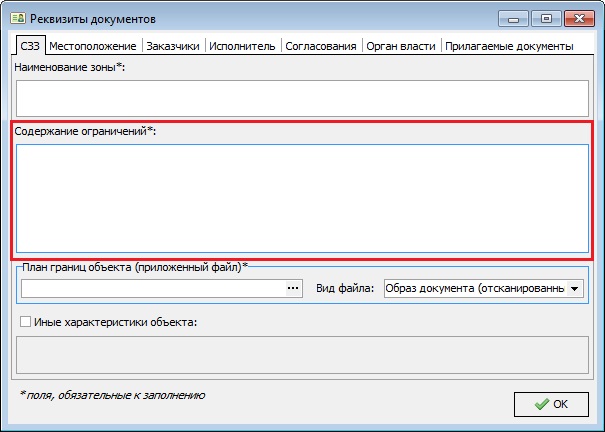
Task: Show the Прилагаемые документы tab
Action: (509, 46)
